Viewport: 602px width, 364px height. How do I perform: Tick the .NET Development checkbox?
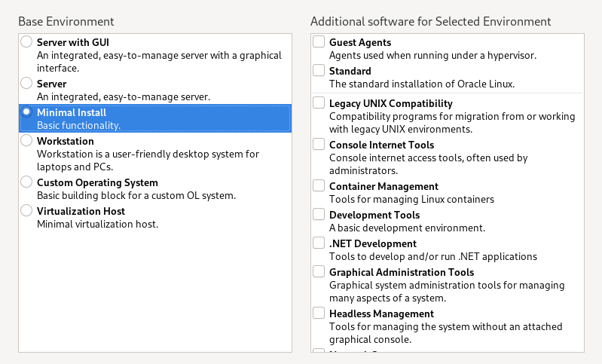pos(319,243)
